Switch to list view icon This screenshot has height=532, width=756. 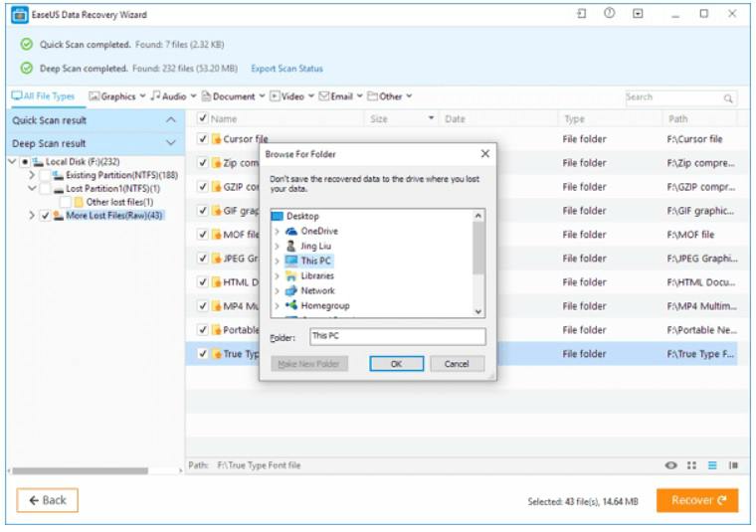click(x=712, y=465)
